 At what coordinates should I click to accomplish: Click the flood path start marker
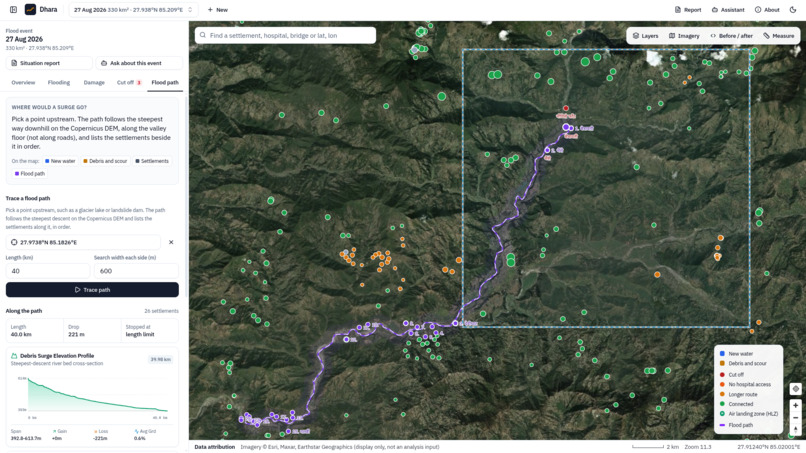566,126
